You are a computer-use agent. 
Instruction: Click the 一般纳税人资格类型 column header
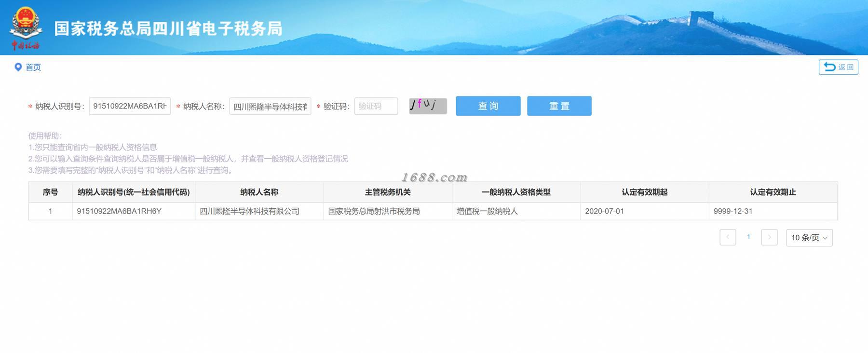click(x=516, y=192)
